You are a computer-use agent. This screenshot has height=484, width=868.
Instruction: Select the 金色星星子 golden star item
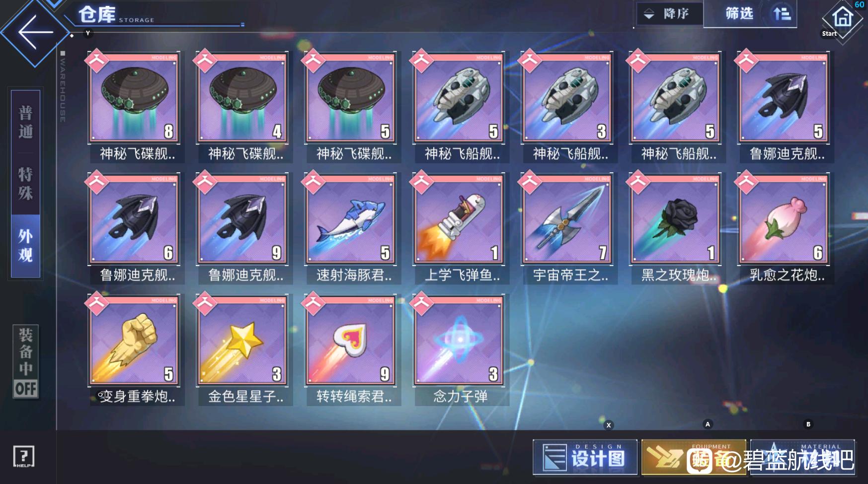(x=243, y=349)
